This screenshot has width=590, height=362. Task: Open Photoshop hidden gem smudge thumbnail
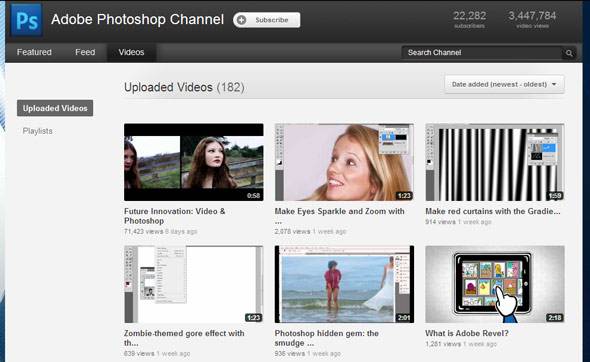tap(344, 284)
